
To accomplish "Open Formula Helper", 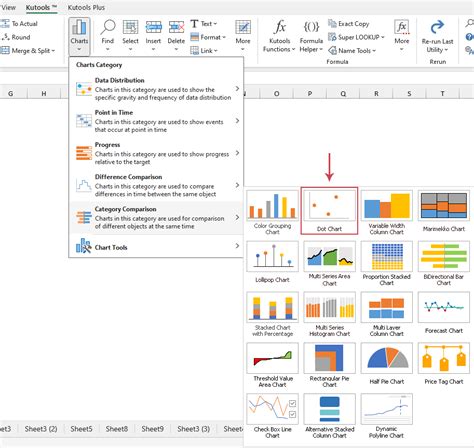I will pyautogui.click(x=311, y=36).
